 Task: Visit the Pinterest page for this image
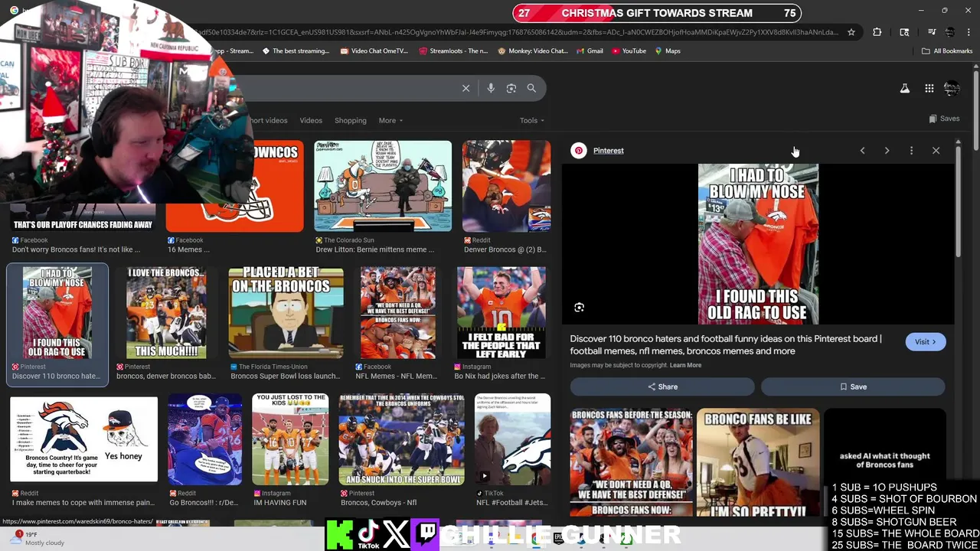pos(926,342)
